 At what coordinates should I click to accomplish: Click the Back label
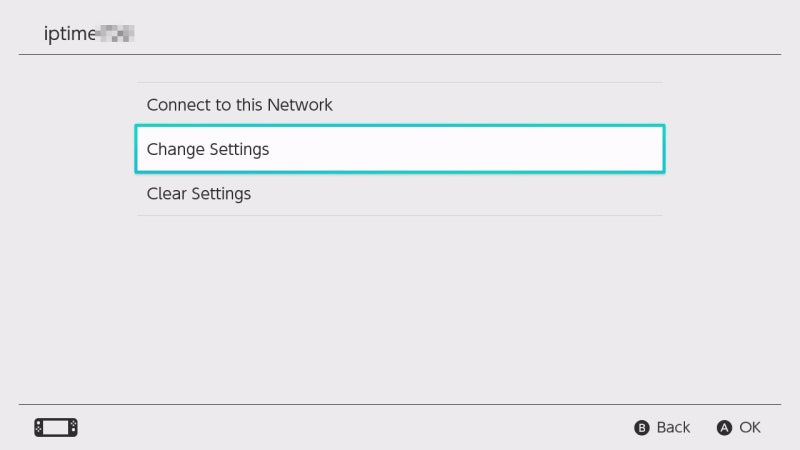(x=673, y=427)
